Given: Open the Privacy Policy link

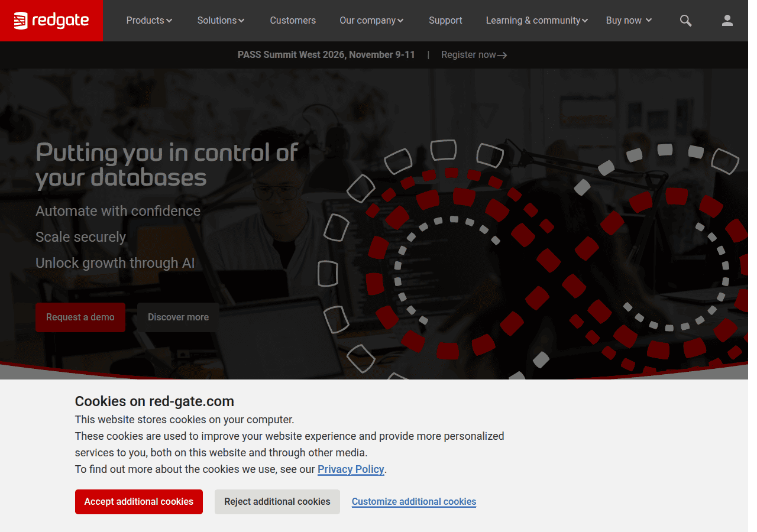Looking at the screenshot, I should tap(351, 469).
